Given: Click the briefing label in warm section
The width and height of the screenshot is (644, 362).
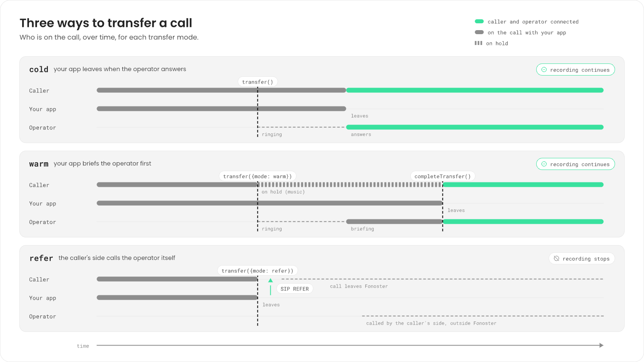Looking at the screenshot, I should (362, 229).
